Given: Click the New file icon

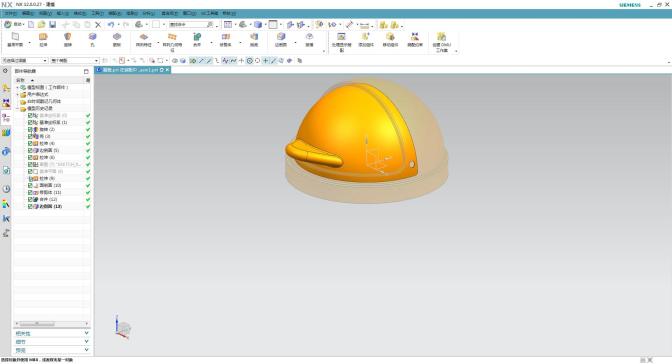Looking at the screenshot, I should click(31, 24).
